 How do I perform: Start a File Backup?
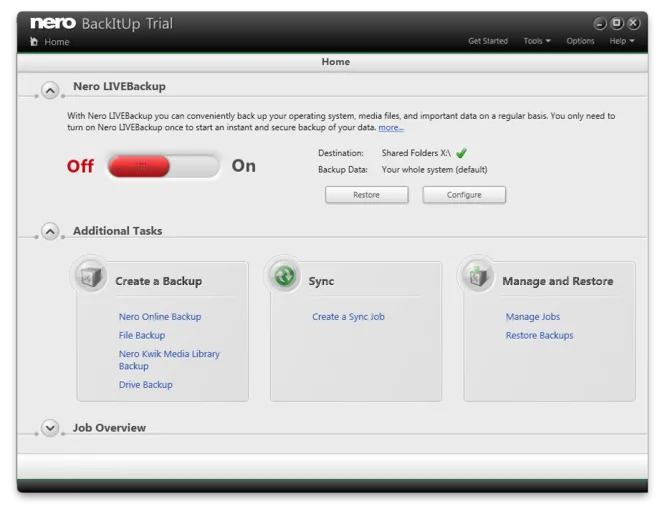click(x=142, y=335)
